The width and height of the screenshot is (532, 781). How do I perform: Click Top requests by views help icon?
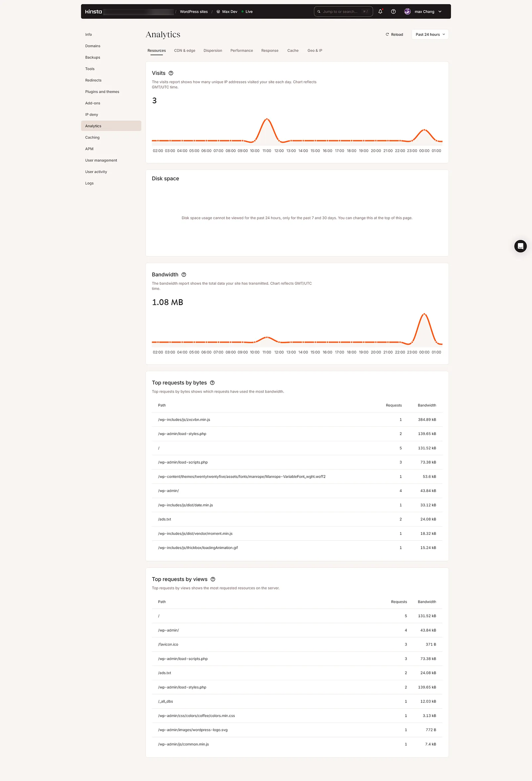(213, 579)
